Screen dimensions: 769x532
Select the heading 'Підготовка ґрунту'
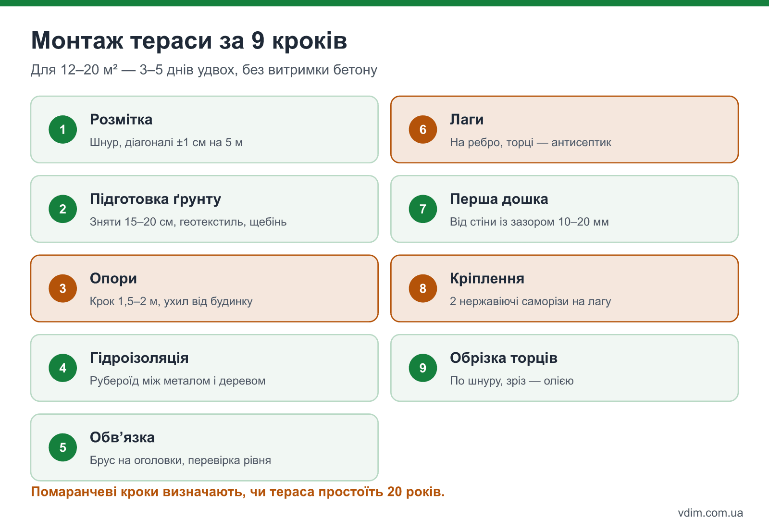coord(156,199)
